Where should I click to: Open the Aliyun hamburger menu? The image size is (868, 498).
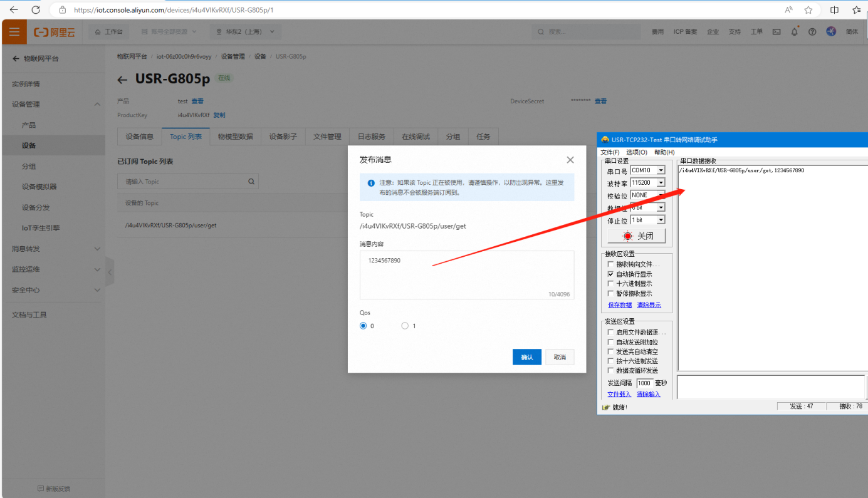[14, 32]
